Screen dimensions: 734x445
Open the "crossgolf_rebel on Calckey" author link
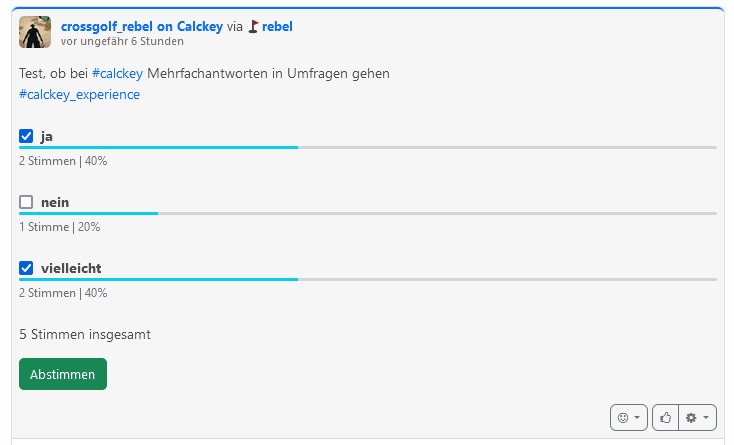coord(141,27)
